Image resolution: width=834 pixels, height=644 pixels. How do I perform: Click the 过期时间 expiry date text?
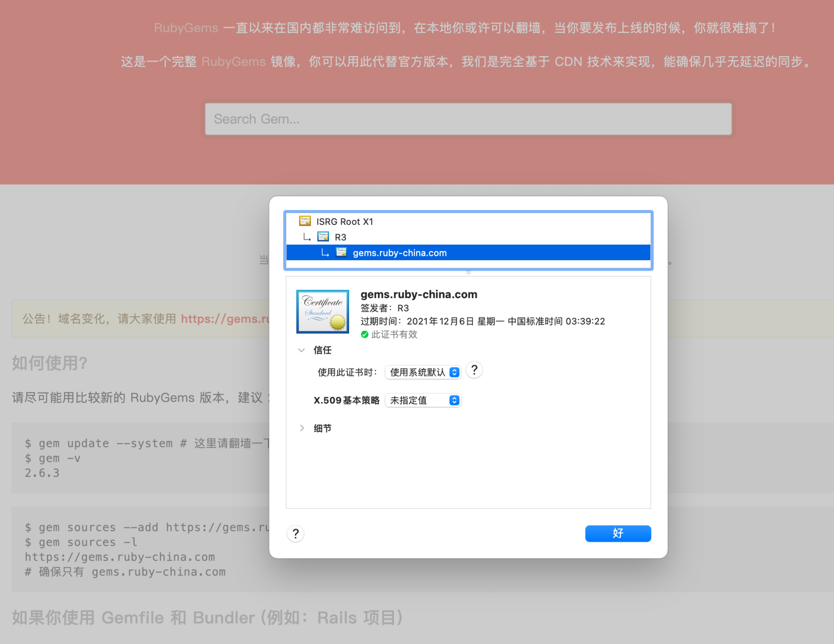tap(482, 321)
